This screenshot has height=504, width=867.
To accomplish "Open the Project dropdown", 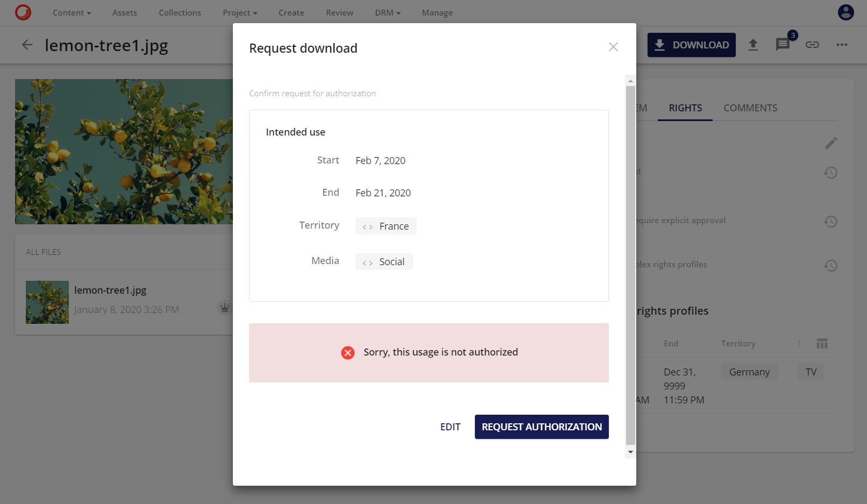I will pos(239,12).
